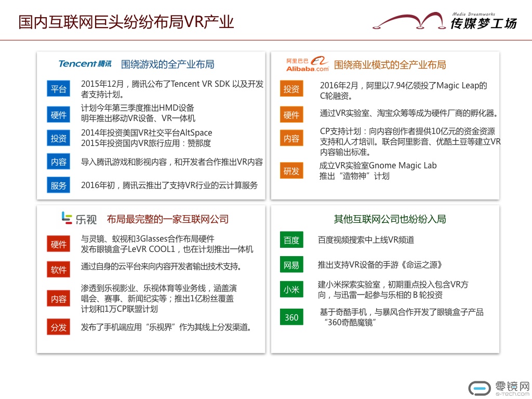532x399 pixels.
Task: Click the 乐视 logo
Action: point(79,219)
